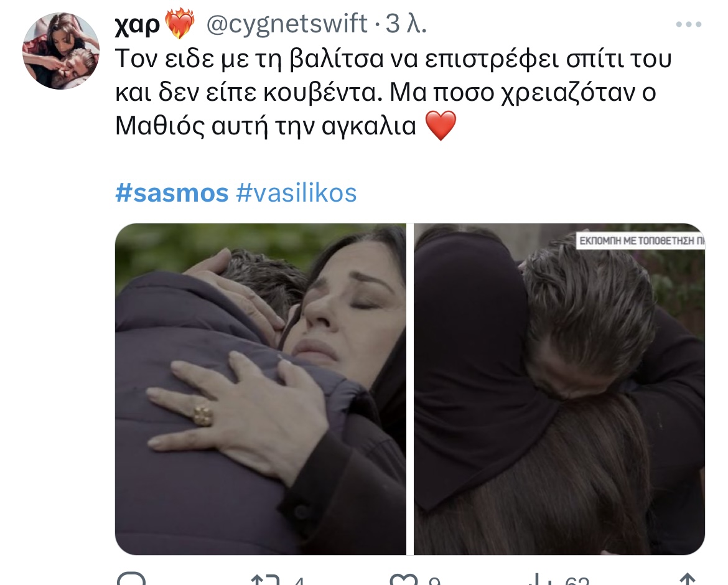Click the view count 62
Viewport: 728px width, 585px height.
[x=577, y=581]
